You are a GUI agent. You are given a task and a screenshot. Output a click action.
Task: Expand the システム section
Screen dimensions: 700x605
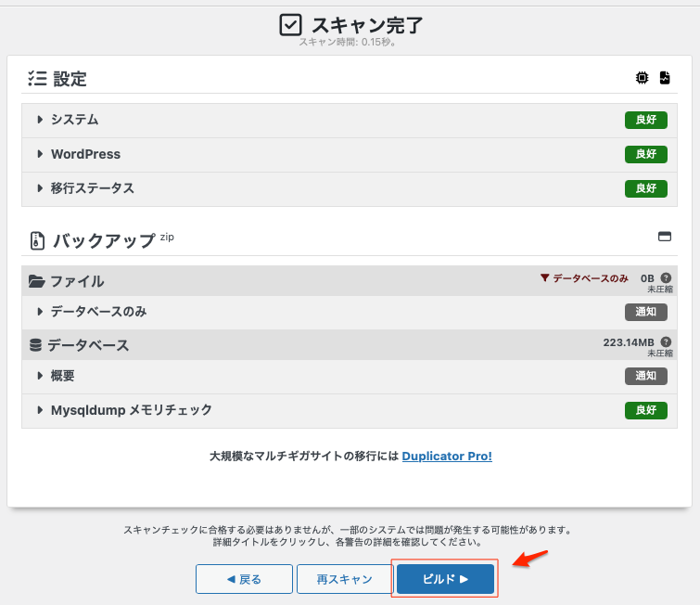coord(74,120)
